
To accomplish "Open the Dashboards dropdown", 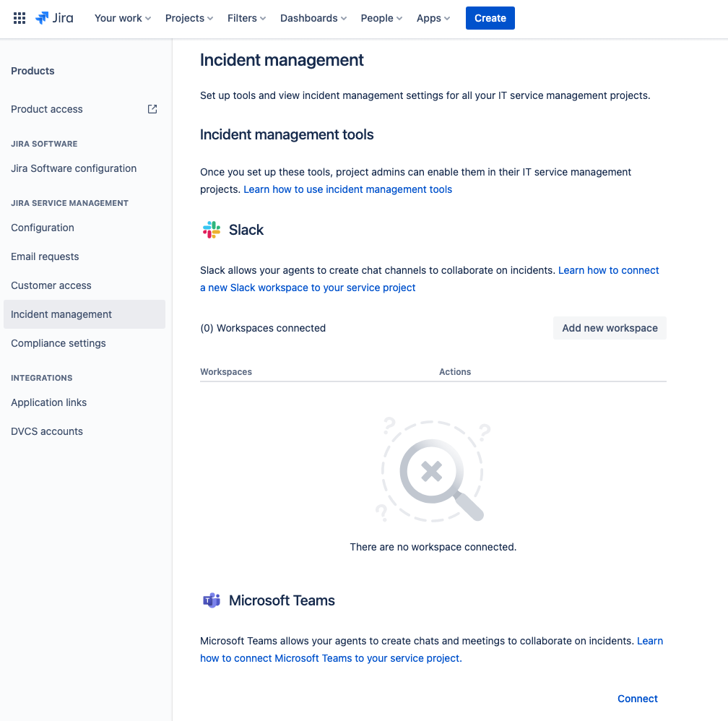I will click(313, 18).
